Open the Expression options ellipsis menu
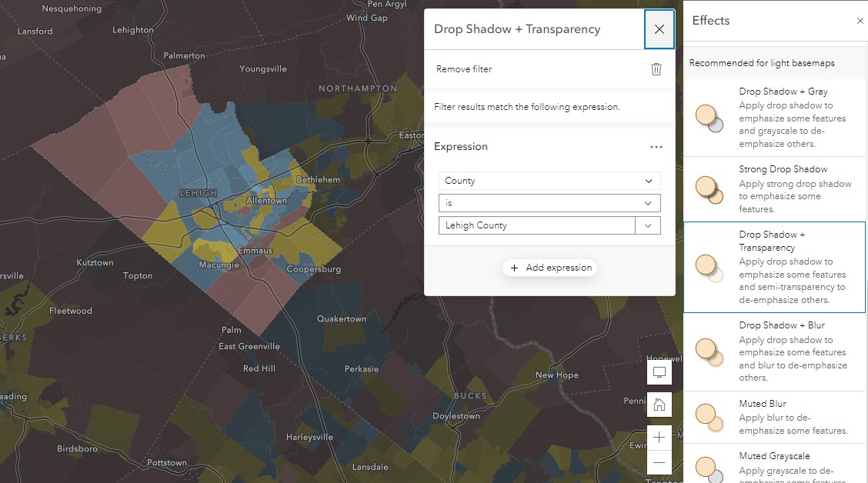Viewport: 868px width, 483px height. click(656, 147)
